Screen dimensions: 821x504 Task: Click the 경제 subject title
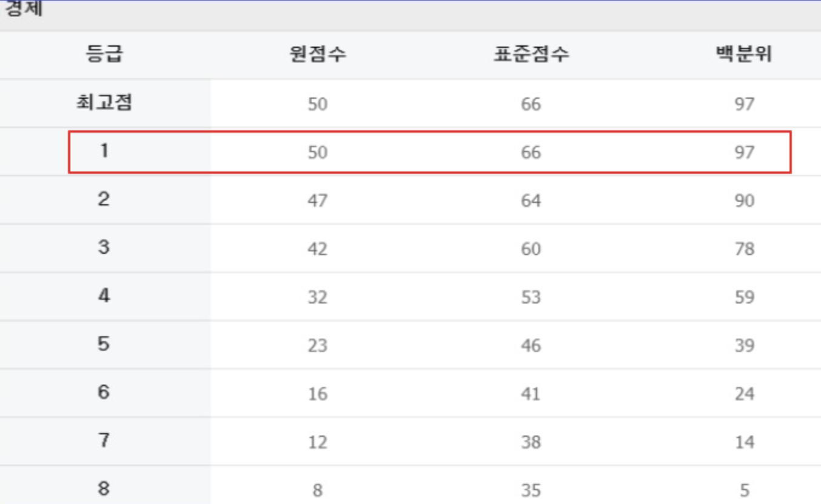click(x=23, y=8)
